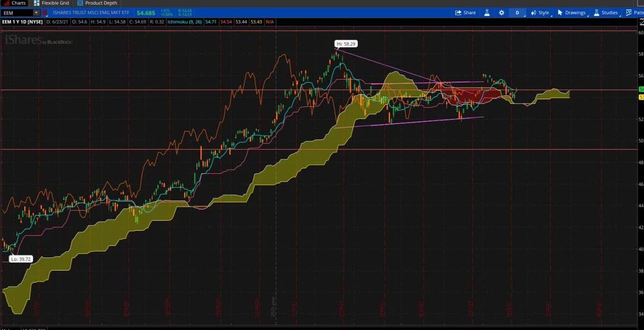Screen dimensions: 644x330
Task: Click the 54.71 Ichimoku value
Action: pos(210,22)
